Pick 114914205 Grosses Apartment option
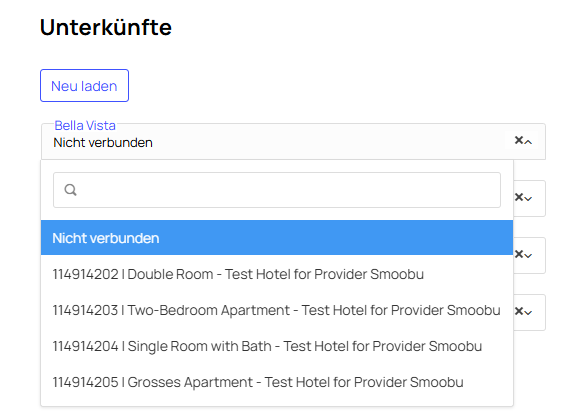The image size is (586, 414). tap(277, 382)
